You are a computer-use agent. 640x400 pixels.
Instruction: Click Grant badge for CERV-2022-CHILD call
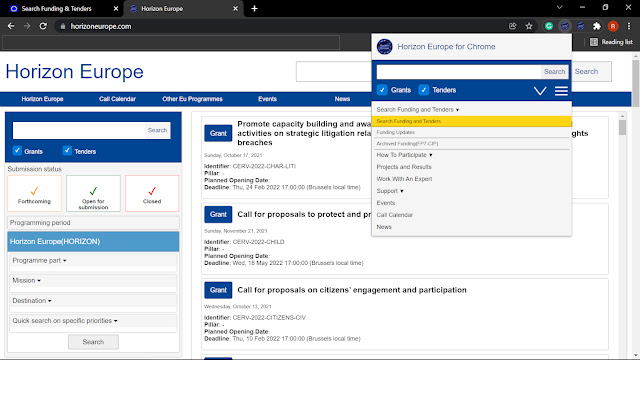click(218, 214)
